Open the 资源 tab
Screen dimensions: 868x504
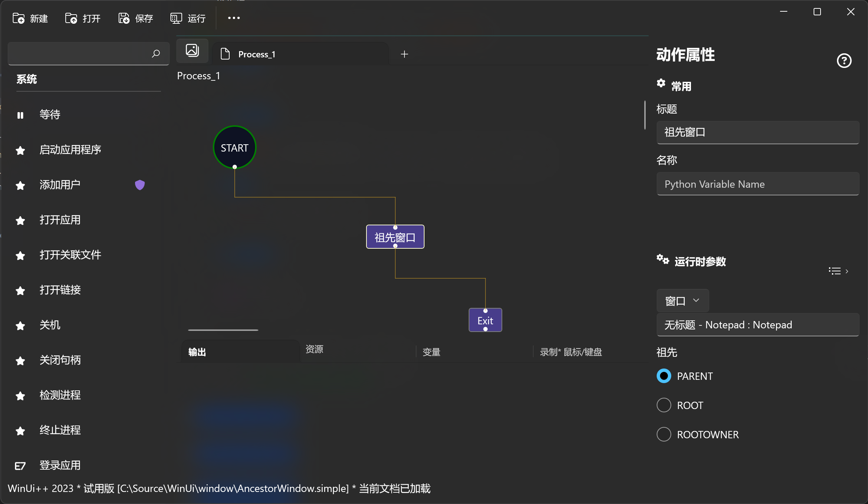(314, 349)
